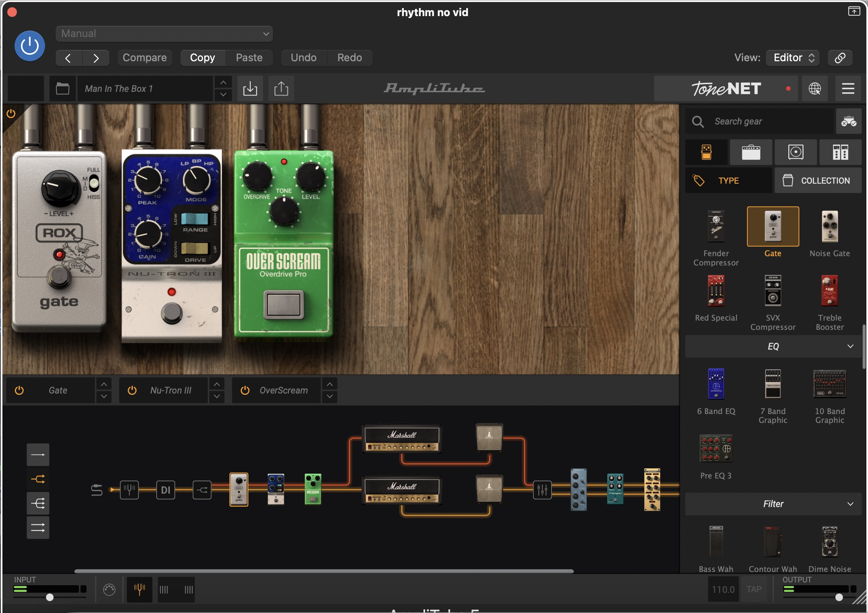The image size is (868, 613).
Task: Open the hamburger main menu
Action: tap(848, 89)
